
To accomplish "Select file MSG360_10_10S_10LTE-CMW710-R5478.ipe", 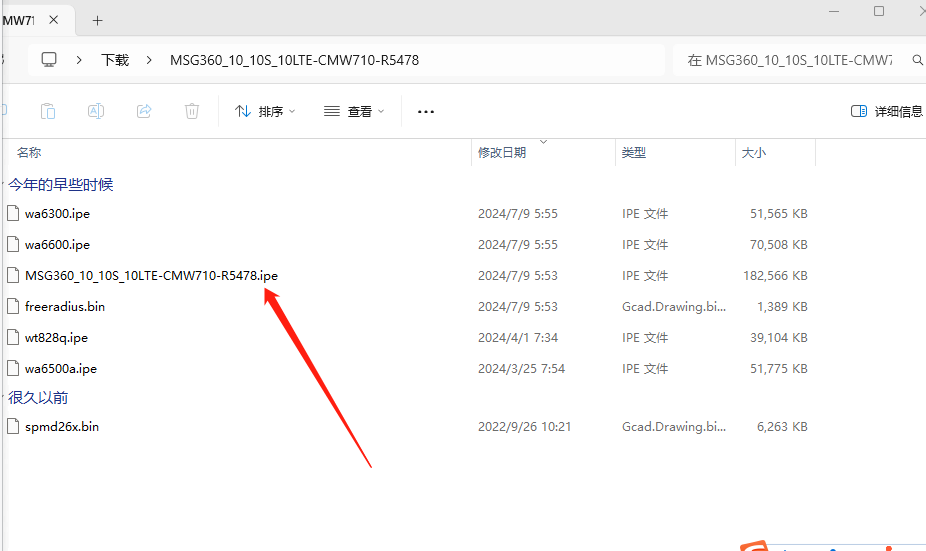I will point(151,276).
